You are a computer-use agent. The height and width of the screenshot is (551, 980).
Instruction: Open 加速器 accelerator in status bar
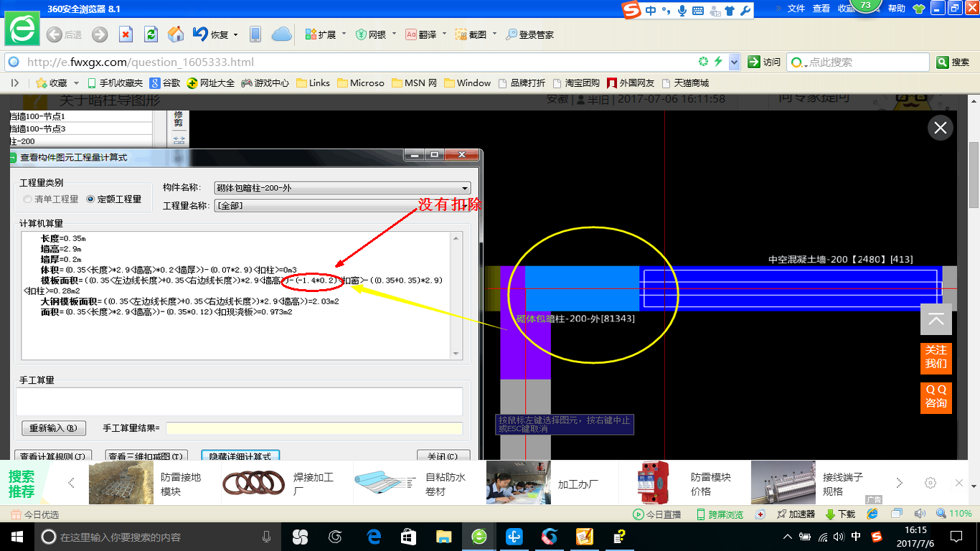pyautogui.click(x=796, y=514)
